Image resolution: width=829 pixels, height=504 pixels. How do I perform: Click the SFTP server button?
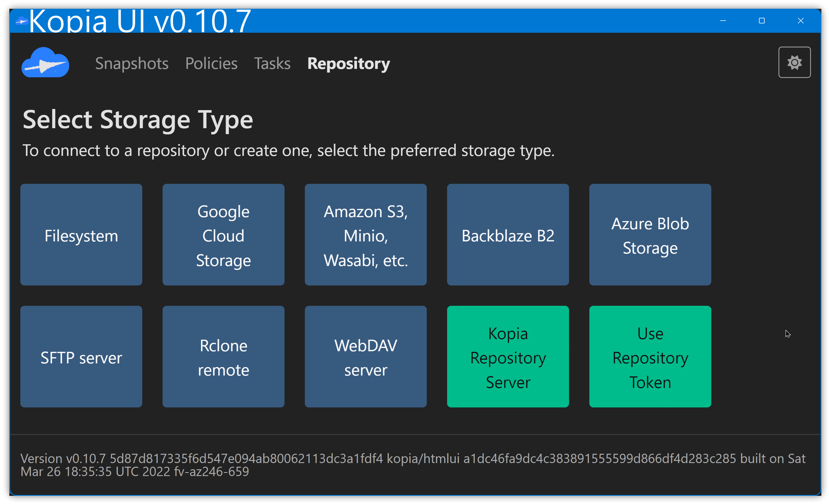pyautogui.click(x=81, y=357)
